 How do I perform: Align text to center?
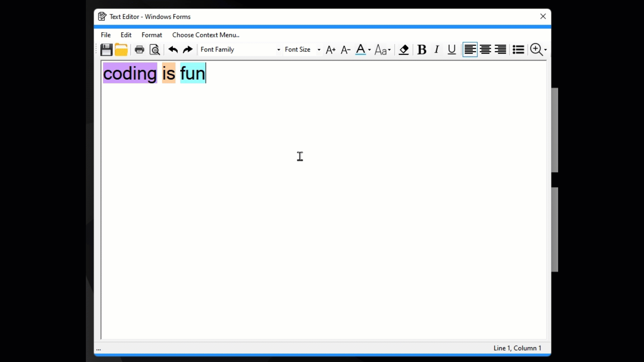485,50
